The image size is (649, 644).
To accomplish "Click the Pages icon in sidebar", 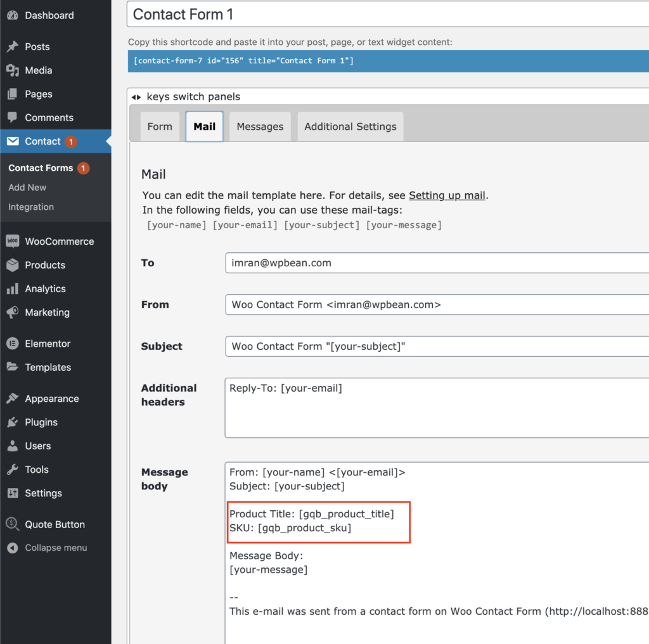I will [13, 94].
